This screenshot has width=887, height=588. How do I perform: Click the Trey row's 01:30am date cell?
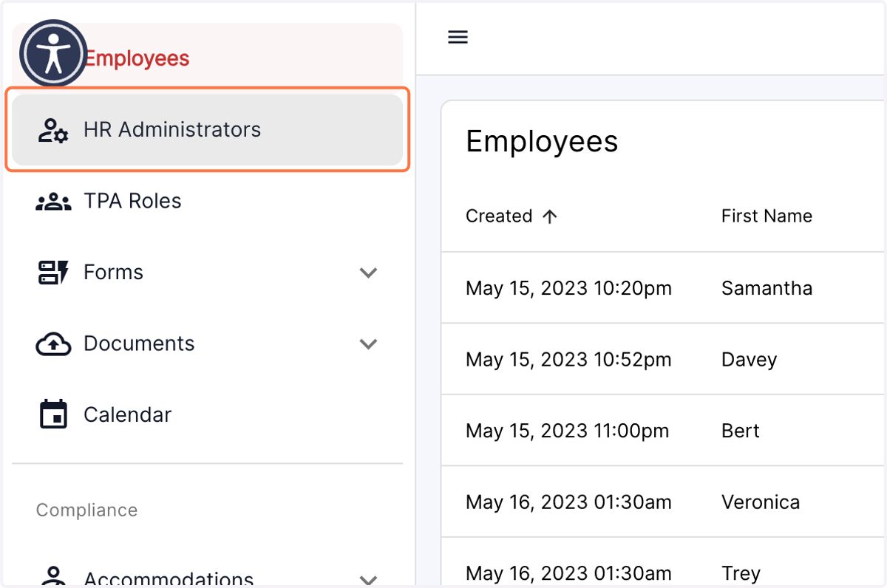pos(568,573)
